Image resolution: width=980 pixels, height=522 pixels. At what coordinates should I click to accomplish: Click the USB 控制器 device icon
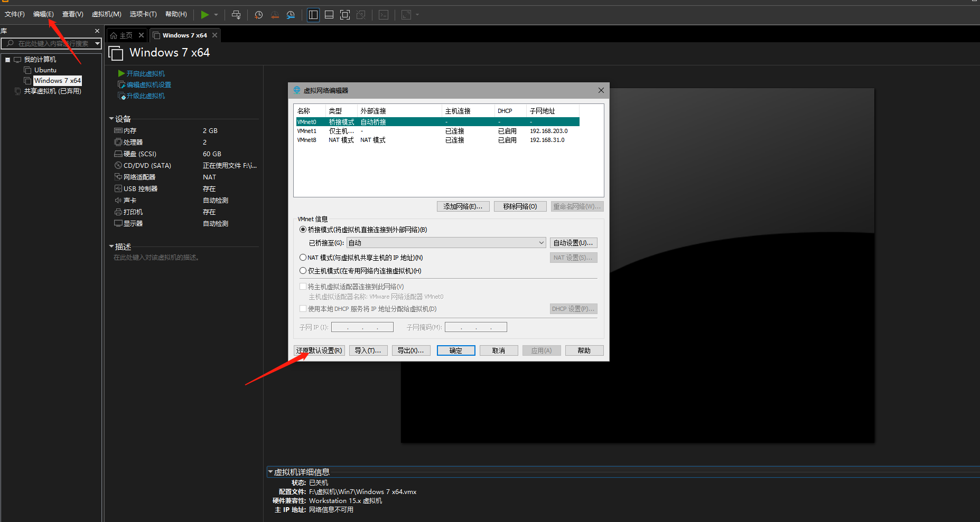pyautogui.click(x=118, y=188)
